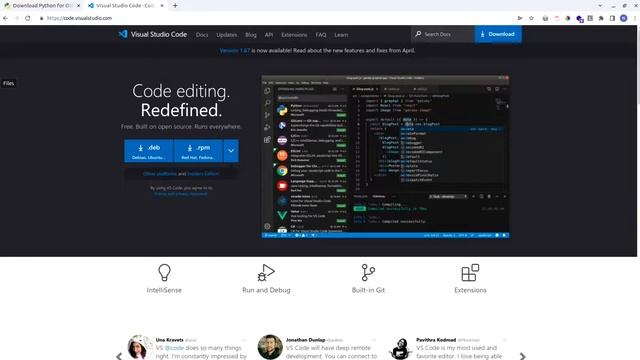Go back in browser history
Screen dimensions: 640x360
[5, 18]
